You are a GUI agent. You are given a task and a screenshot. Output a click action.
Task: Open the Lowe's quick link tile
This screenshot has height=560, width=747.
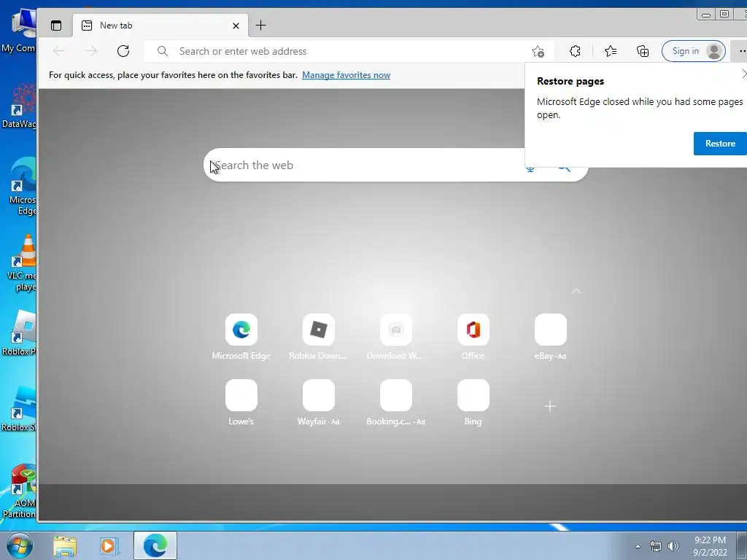click(x=241, y=402)
